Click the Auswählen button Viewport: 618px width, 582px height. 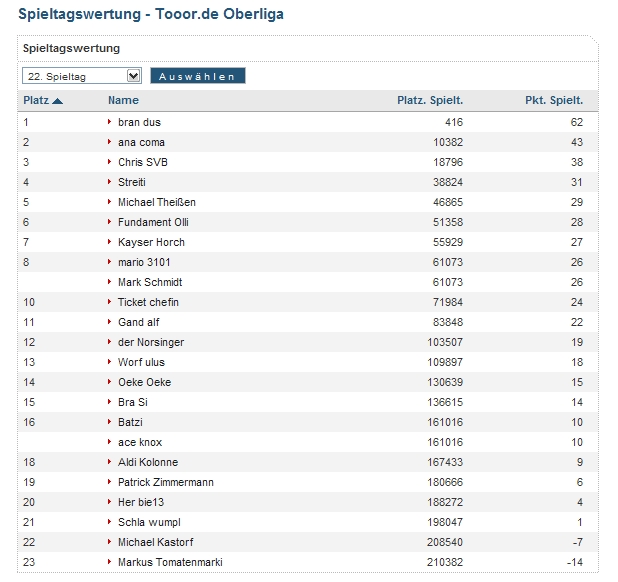coord(197,76)
